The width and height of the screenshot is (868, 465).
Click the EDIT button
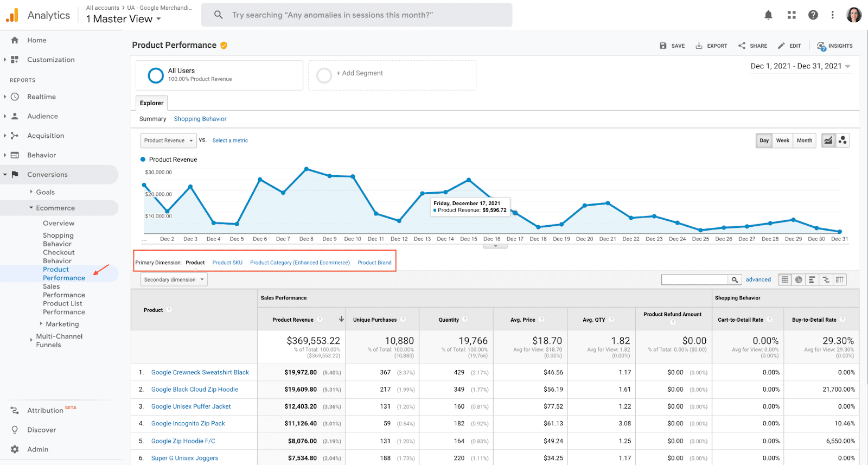[789, 46]
